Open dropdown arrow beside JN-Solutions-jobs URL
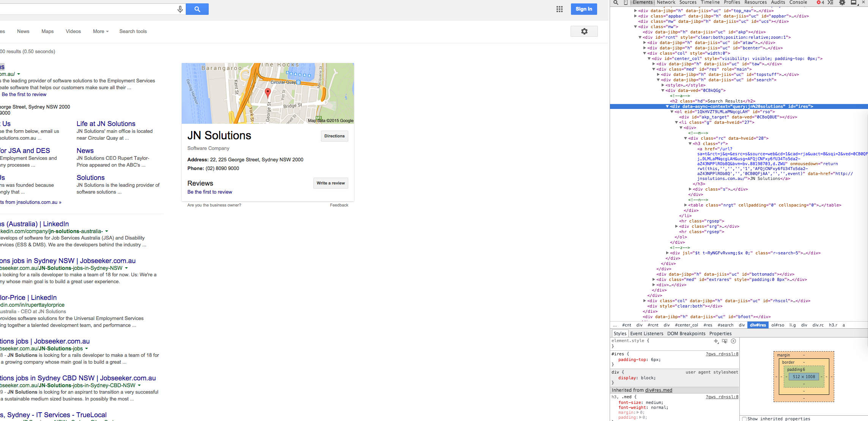Screen dimensions: 868x421 point(86,348)
